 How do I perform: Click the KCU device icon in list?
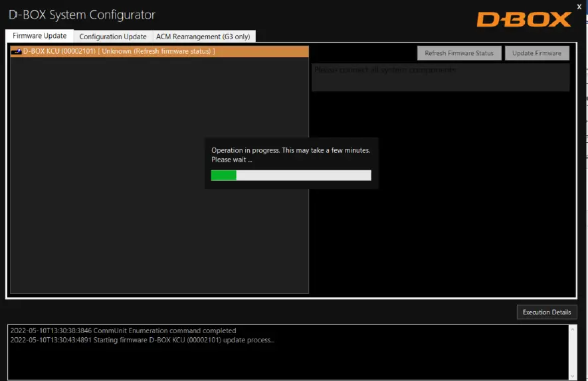17,51
